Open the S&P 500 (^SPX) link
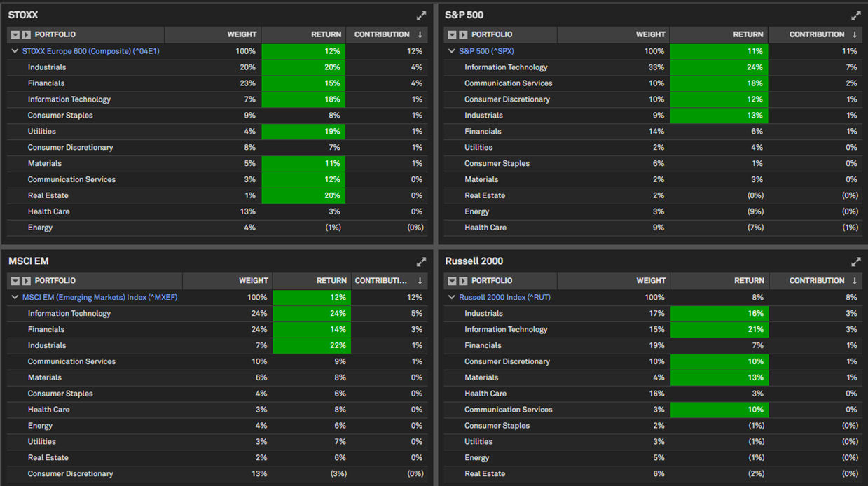Screen dimensions: 868x486 coord(486,51)
